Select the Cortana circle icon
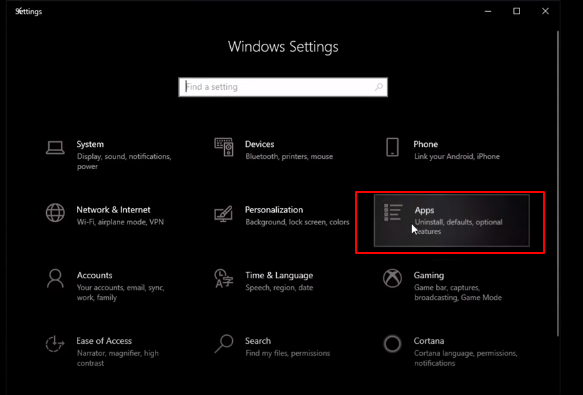 point(392,344)
